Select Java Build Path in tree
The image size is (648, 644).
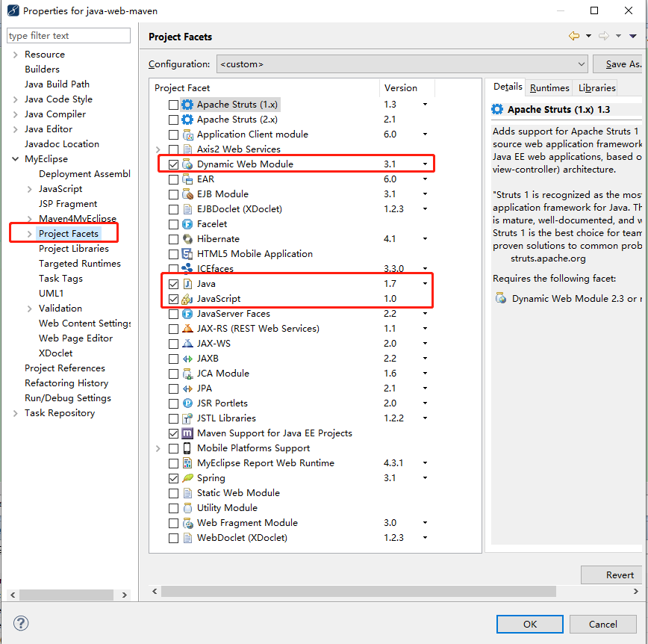click(57, 84)
